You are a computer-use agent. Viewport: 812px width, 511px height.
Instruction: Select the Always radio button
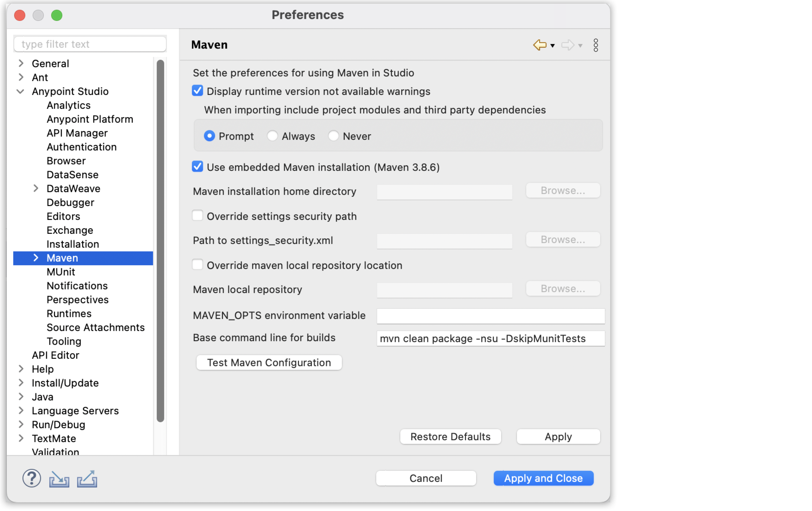273,136
